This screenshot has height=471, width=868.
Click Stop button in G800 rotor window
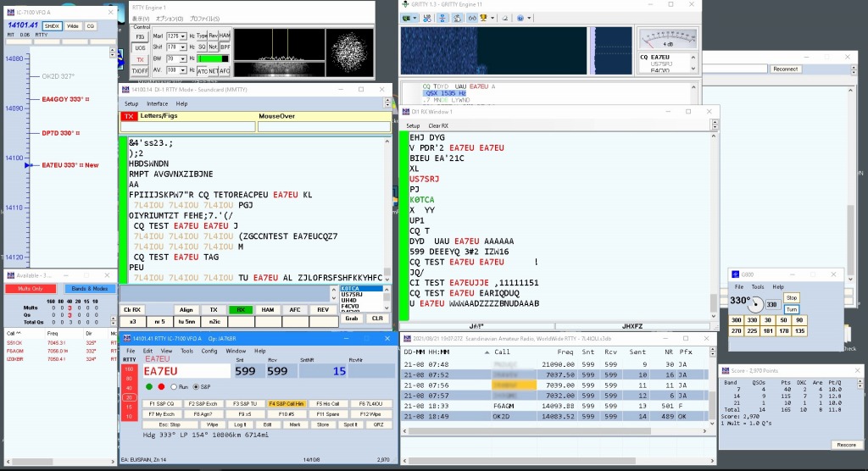[792, 298]
